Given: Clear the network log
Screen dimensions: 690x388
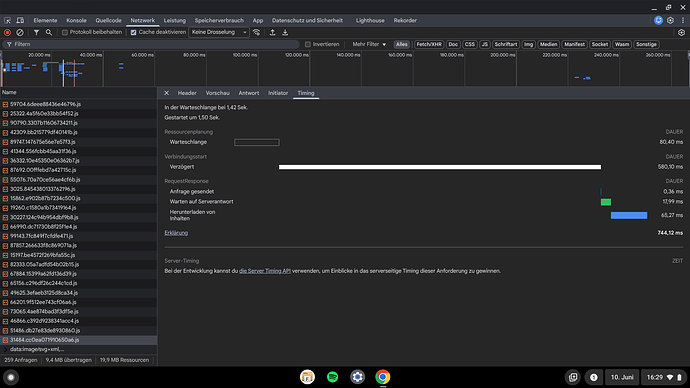Looking at the screenshot, I should point(20,33).
